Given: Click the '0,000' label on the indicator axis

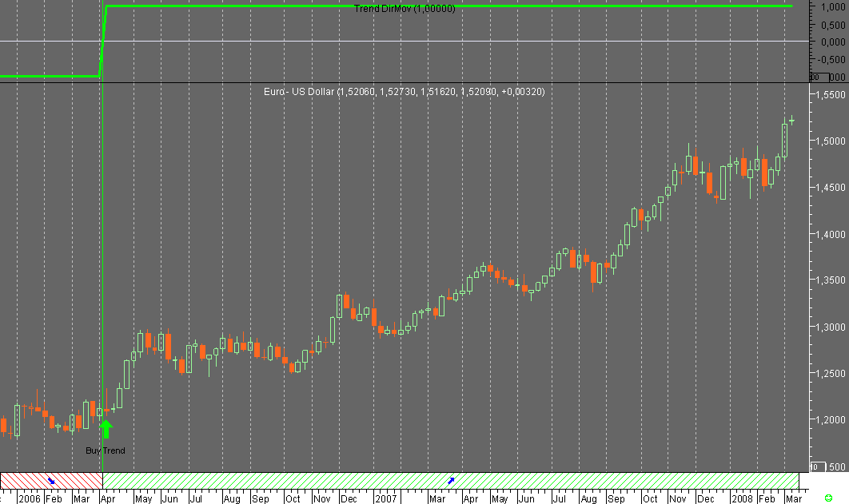Looking at the screenshot, I should tap(833, 42).
